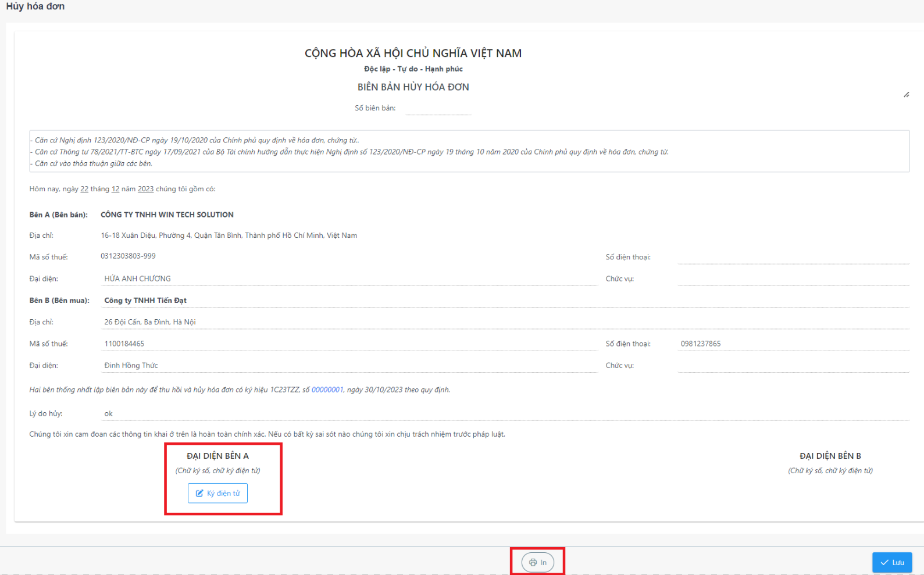The height and width of the screenshot is (575, 924).
Task: Focus Bên A Chức vụ field
Action: pyautogui.click(x=793, y=278)
